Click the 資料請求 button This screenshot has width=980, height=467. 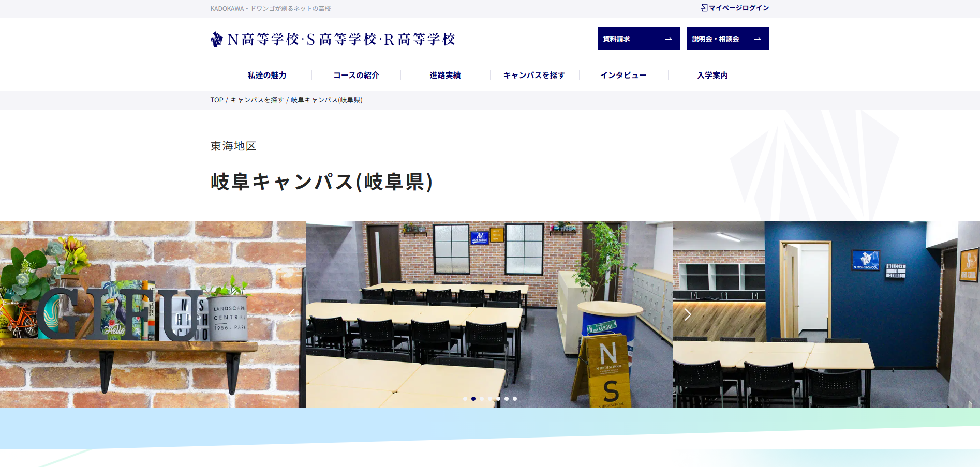639,39
